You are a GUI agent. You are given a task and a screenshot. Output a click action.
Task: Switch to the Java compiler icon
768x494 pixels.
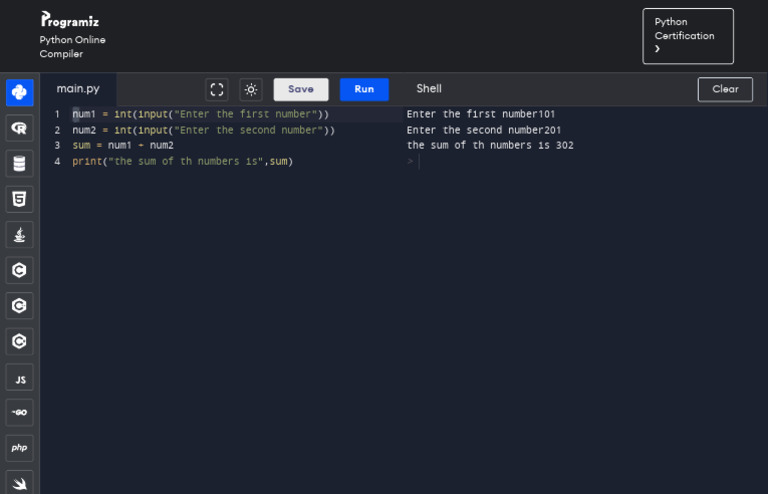coord(20,235)
